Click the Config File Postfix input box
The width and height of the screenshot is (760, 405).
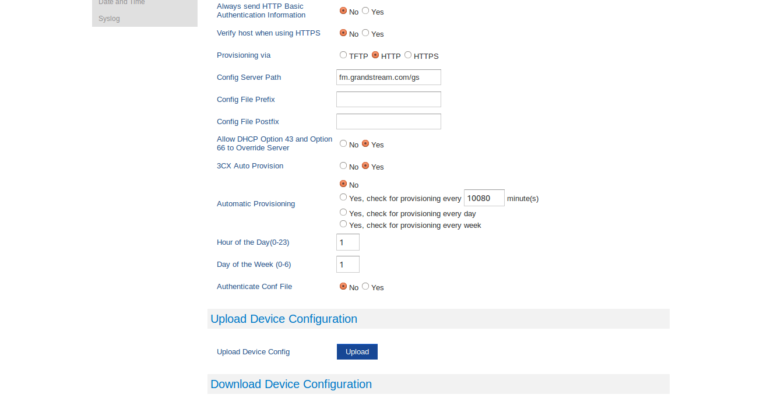[x=388, y=121]
